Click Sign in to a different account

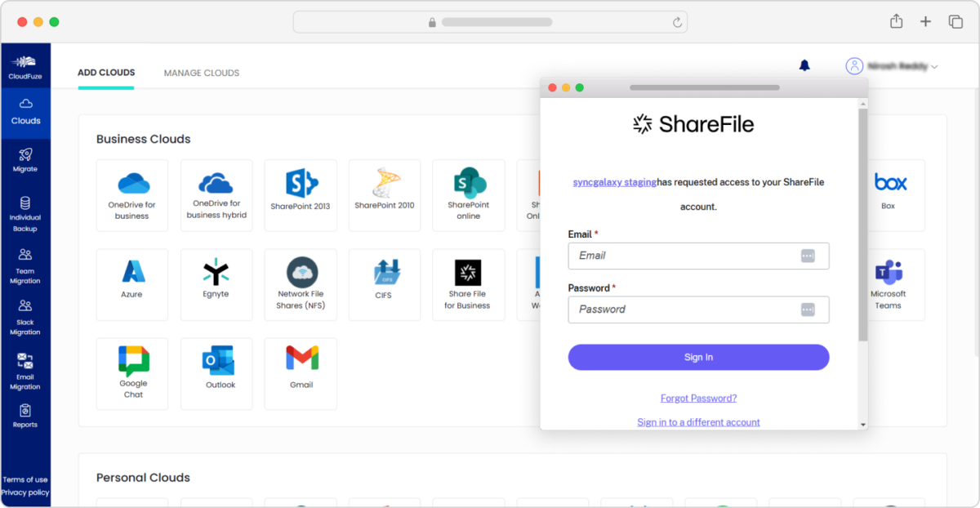pyautogui.click(x=698, y=421)
